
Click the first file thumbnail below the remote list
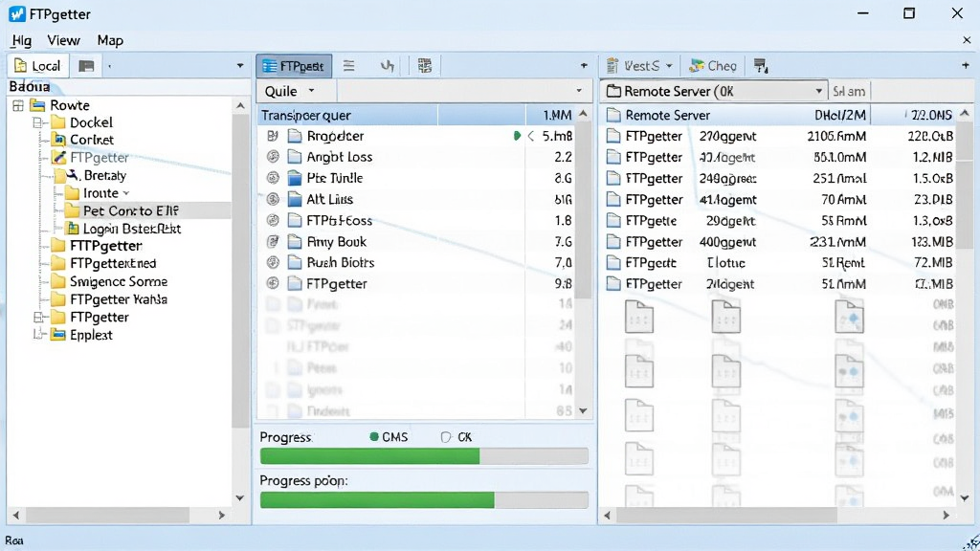coord(638,316)
